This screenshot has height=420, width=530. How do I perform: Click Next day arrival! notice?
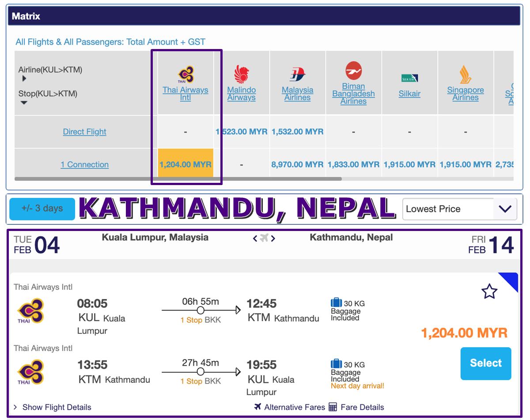(357, 386)
